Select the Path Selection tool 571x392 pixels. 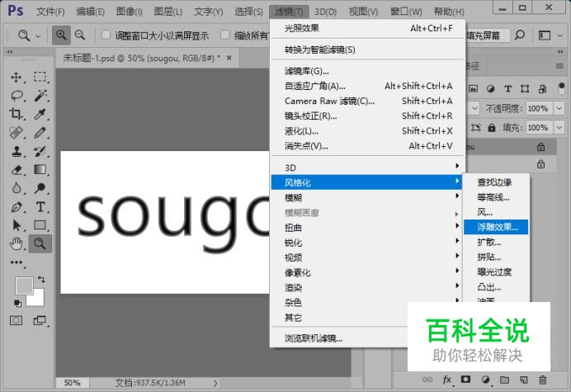click(x=16, y=225)
